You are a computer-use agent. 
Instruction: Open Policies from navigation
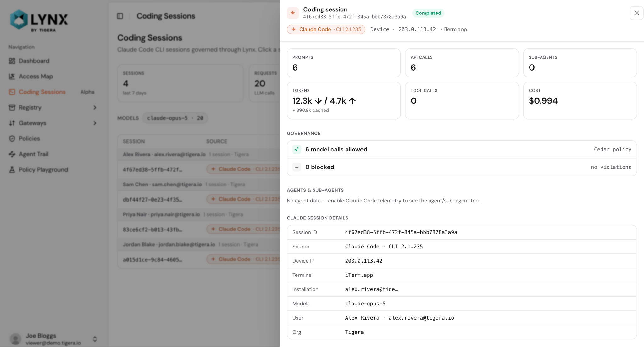coord(29,139)
